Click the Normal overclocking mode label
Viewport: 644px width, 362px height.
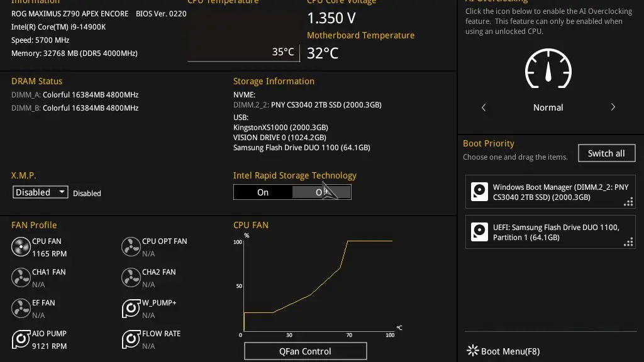(x=548, y=107)
